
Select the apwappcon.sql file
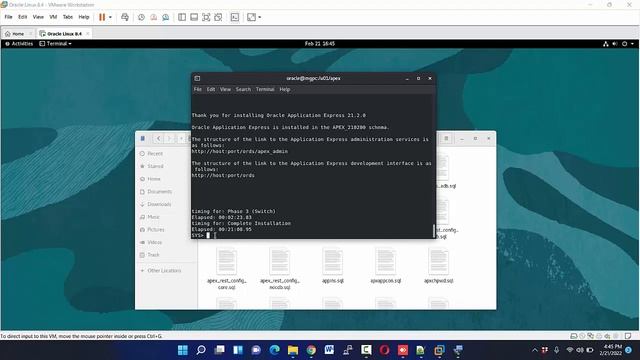pyautogui.click(x=386, y=266)
